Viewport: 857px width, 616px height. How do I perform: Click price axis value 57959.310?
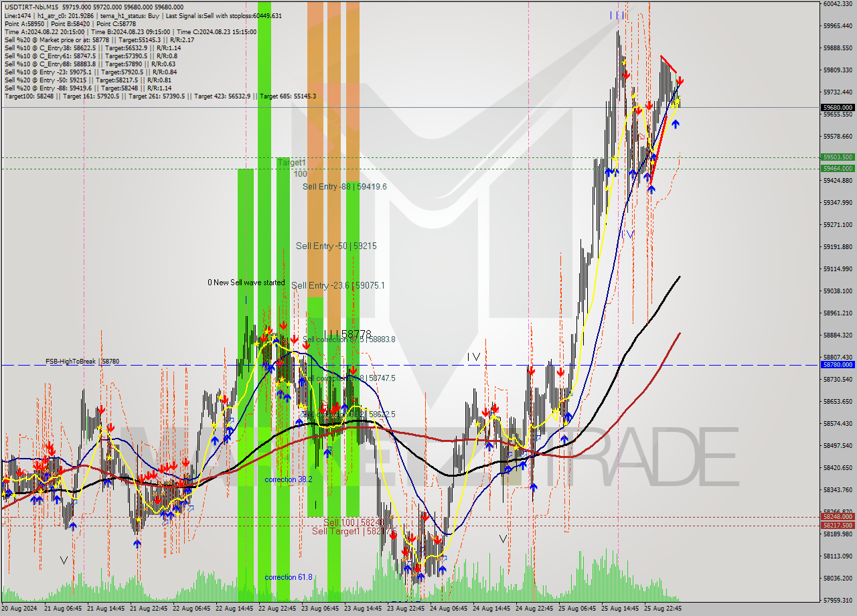click(838, 600)
